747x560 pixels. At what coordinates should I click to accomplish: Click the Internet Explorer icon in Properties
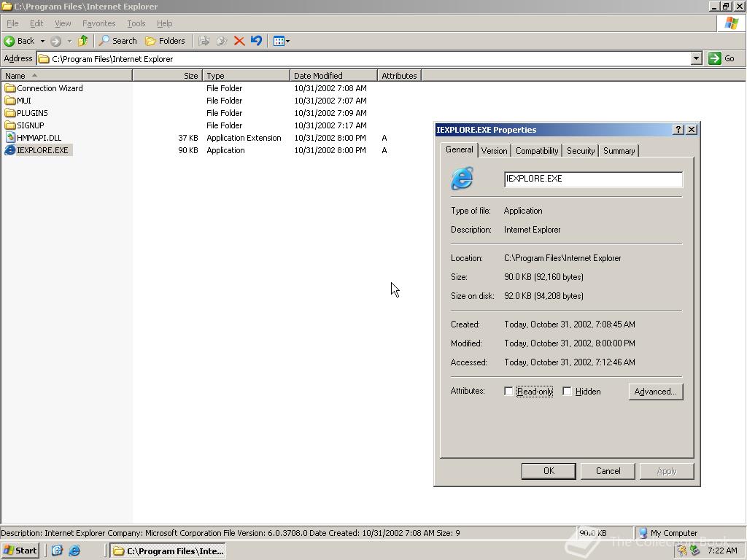pyautogui.click(x=462, y=179)
